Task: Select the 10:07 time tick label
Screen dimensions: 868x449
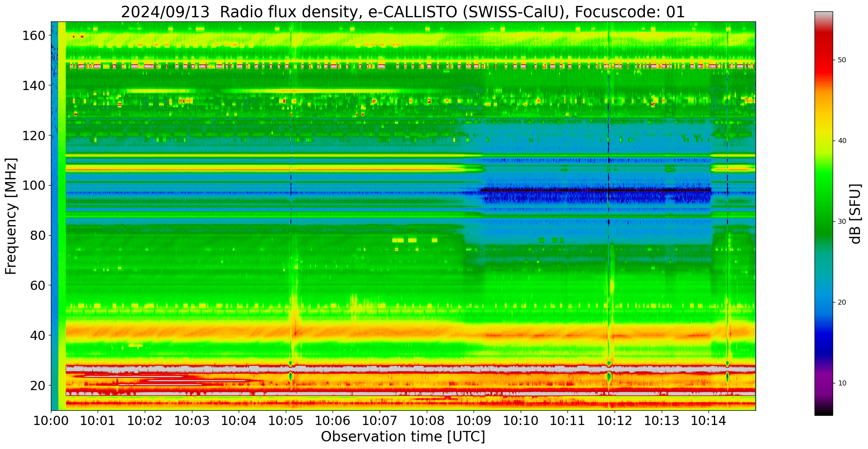Action: click(x=380, y=421)
